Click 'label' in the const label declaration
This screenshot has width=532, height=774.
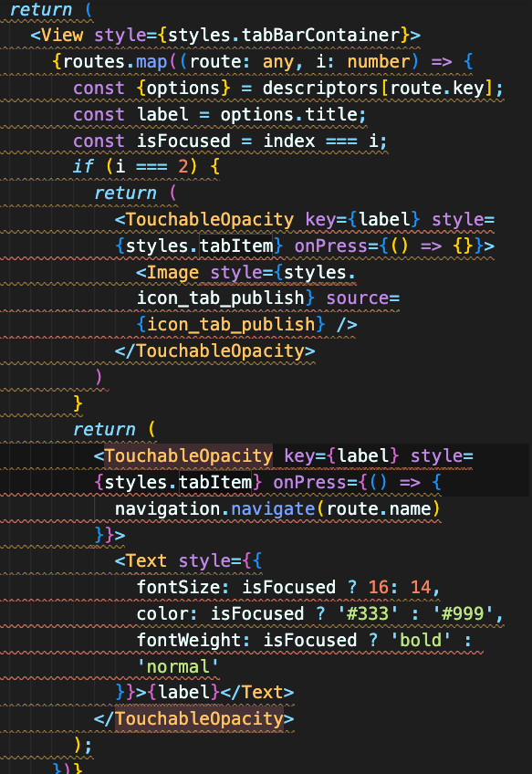tap(162, 114)
